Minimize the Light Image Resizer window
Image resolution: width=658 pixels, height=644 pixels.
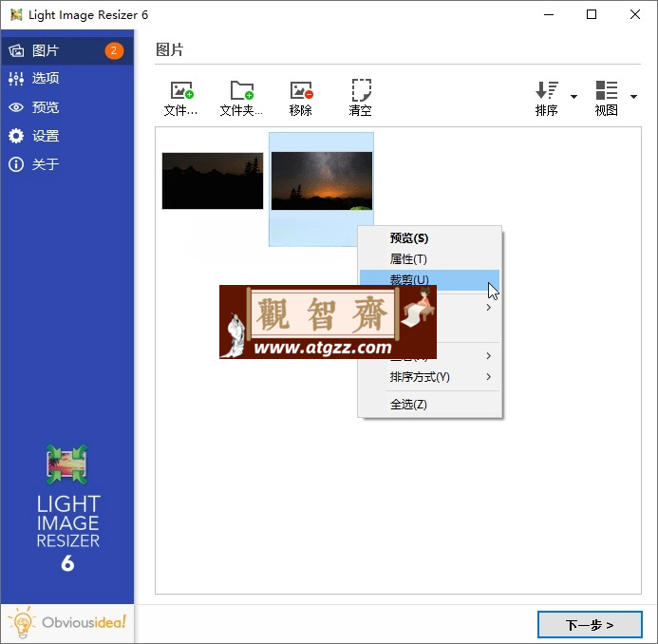(549, 14)
